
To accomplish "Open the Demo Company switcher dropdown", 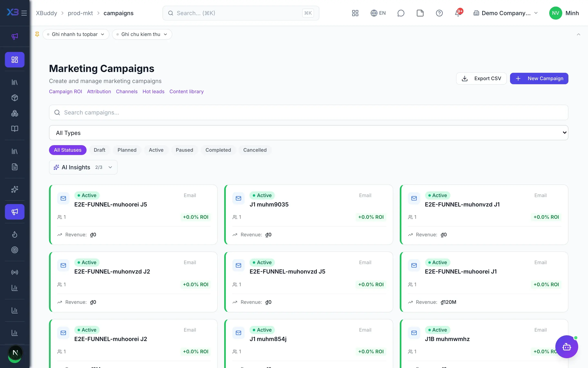I will (506, 13).
